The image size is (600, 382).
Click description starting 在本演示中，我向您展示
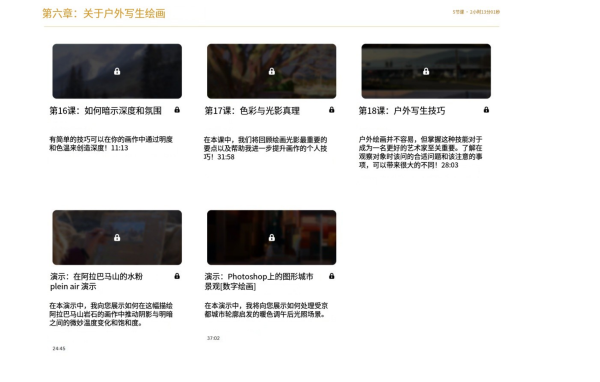[x=111, y=314]
